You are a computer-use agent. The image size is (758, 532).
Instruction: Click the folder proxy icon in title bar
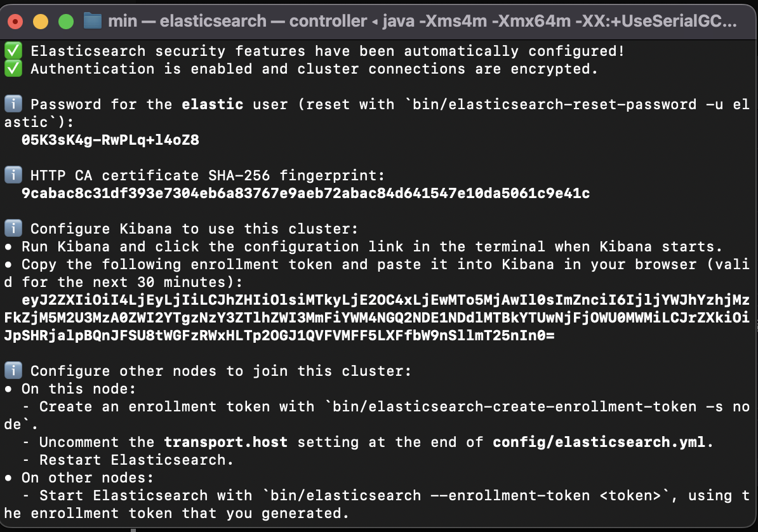click(92, 21)
